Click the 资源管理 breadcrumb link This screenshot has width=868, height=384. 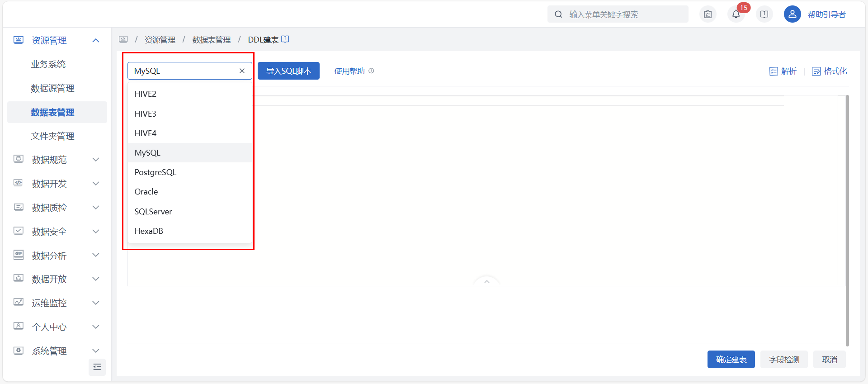click(160, 40)
